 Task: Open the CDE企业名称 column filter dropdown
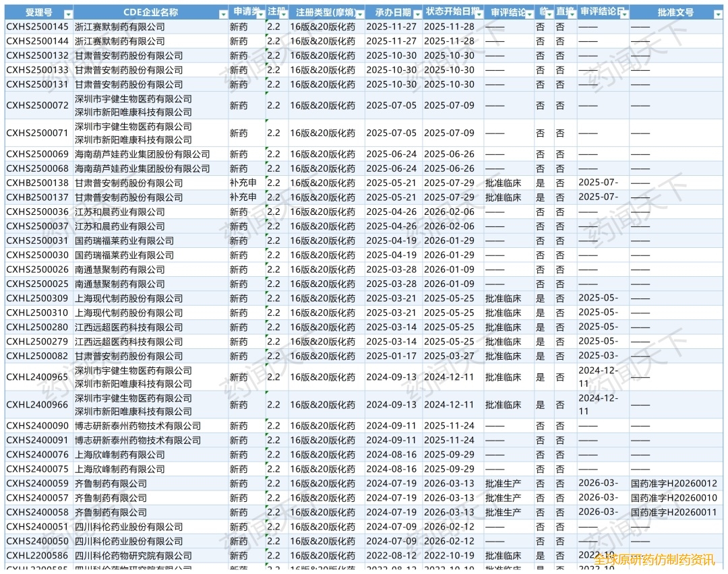click(223, 14)
